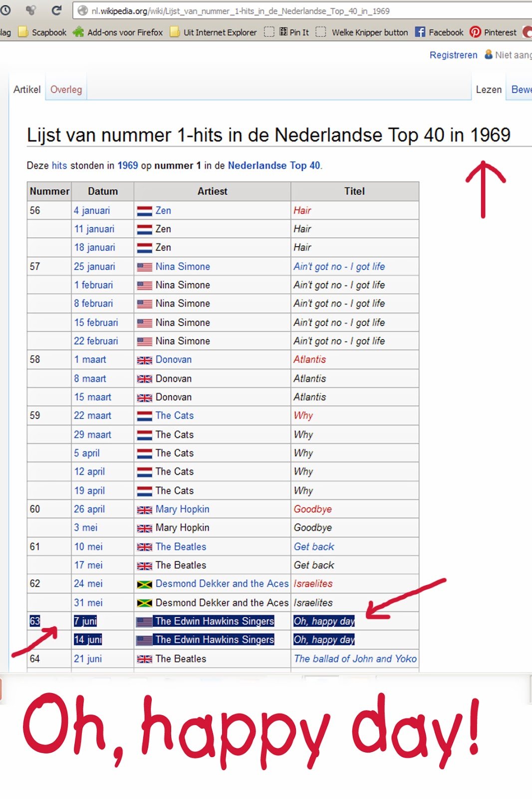Open 'The ballad of John and Yoko' link
Image resolution: width=532 pixels, height=799 pixels.
(x=355, y=659)
